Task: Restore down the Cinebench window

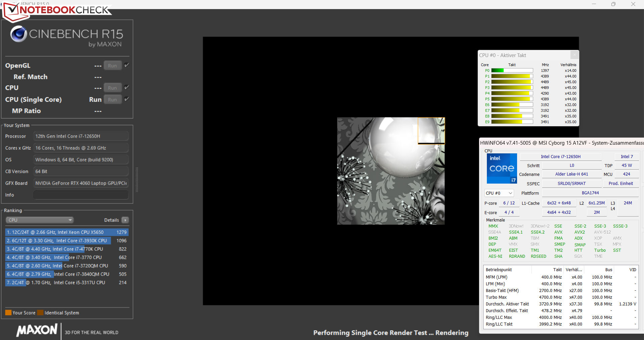Action: 613,4
